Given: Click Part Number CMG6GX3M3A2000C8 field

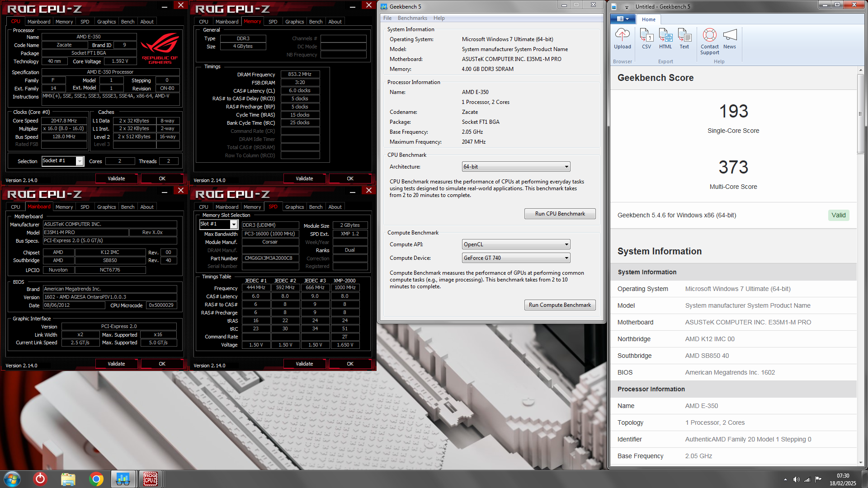Looking at the screenshot, I should [270, 258].
